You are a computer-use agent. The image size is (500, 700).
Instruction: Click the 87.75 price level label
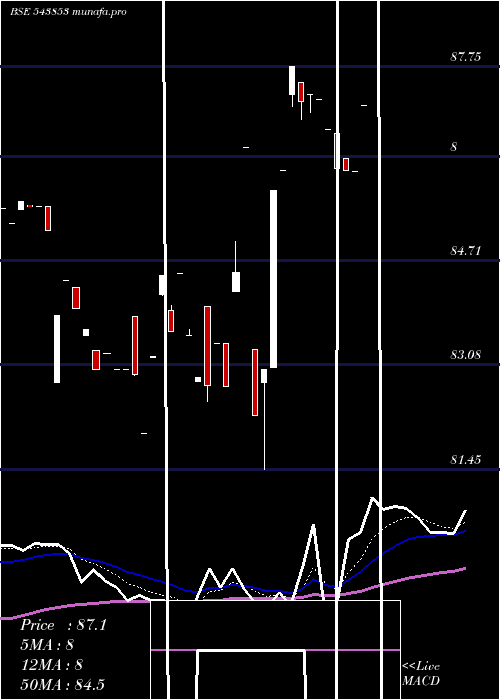tap(466, 57)
